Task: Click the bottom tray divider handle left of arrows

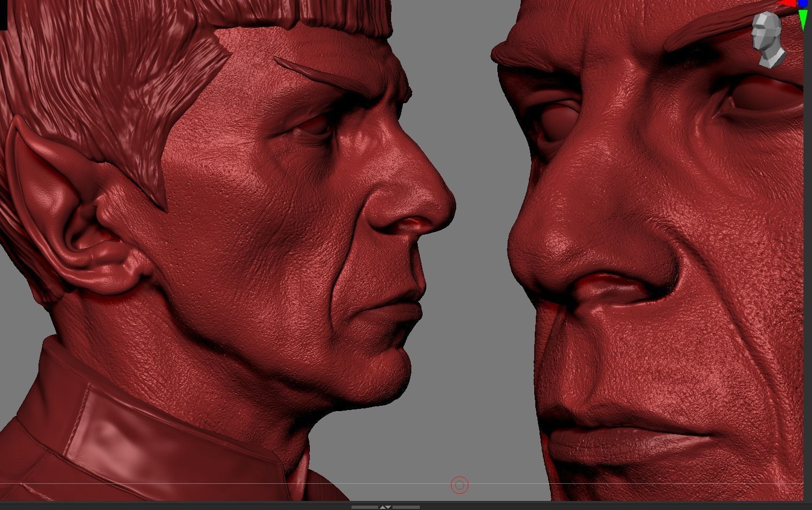Action: pos(364,507)
